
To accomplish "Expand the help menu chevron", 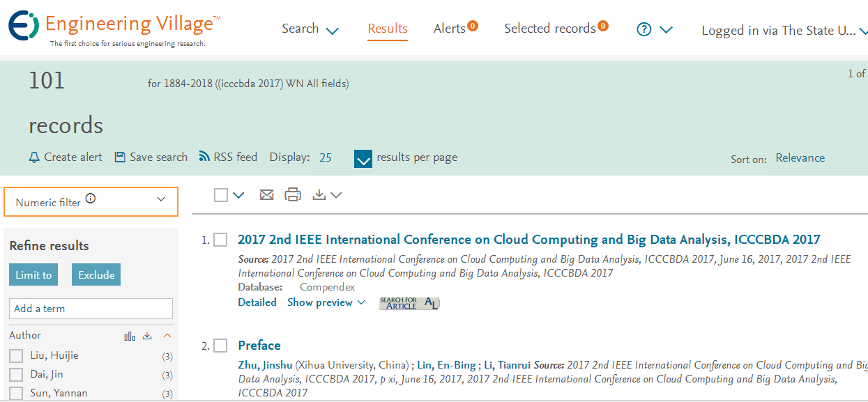I will 666,30.
